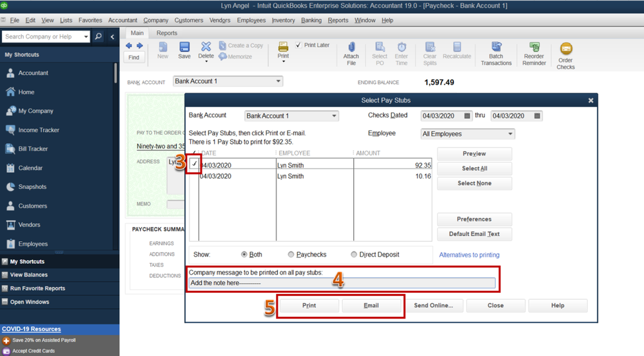Click the Send Online button
The height and width of the screenshot is (356, 644).
pyautogui.click(x=433, y=306)
